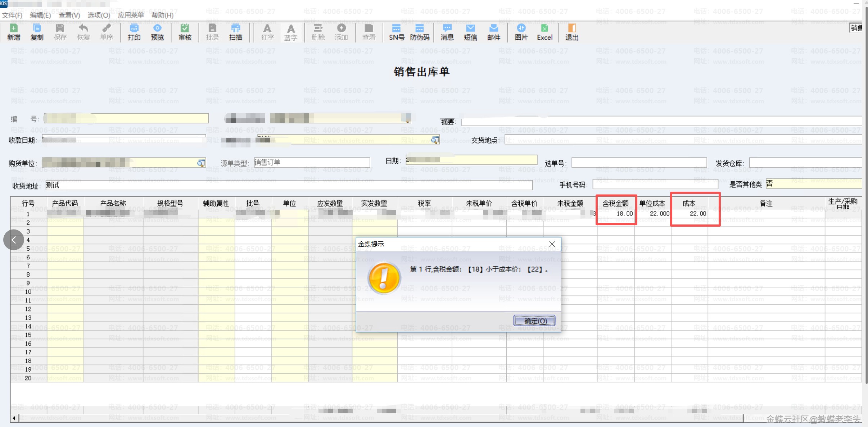Open the 文件(F) menu

point(12,15)
